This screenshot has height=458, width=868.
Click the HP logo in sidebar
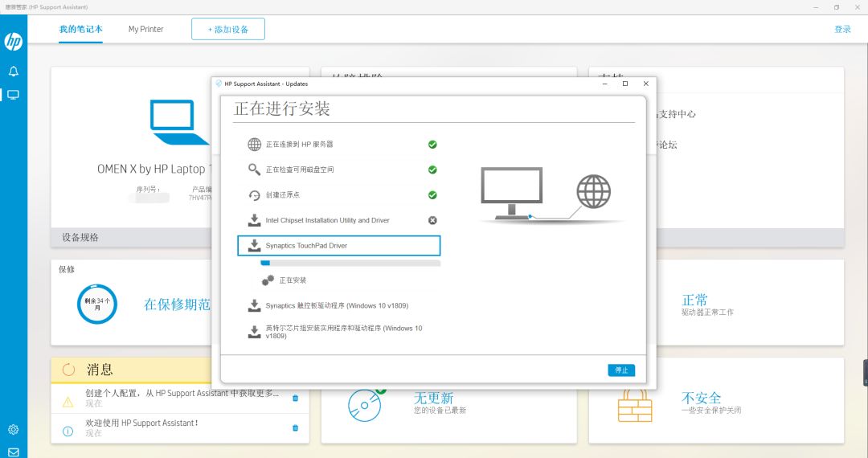[x=14, y=42]
